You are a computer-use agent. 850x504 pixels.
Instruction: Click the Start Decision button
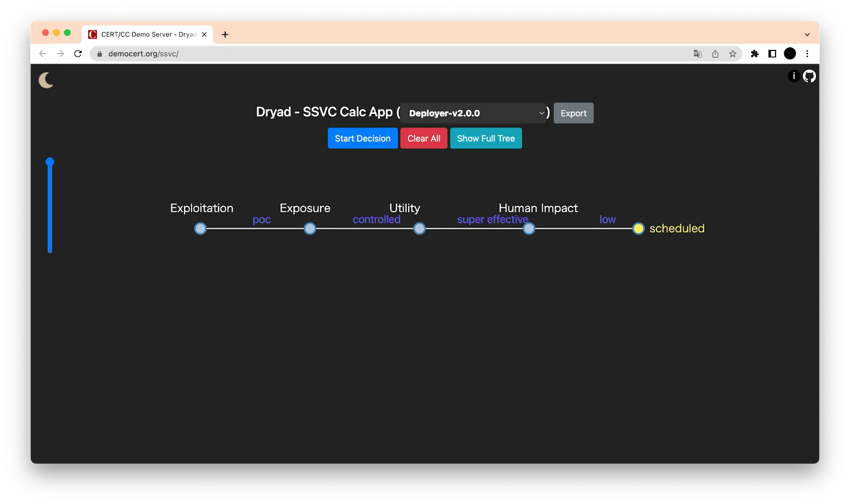362,138
